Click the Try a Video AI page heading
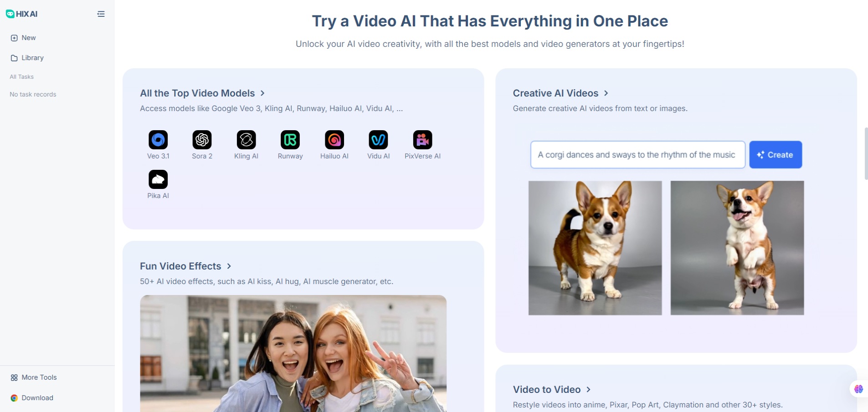This screenshot has width=868, height=412. click(x=490, y=21)
